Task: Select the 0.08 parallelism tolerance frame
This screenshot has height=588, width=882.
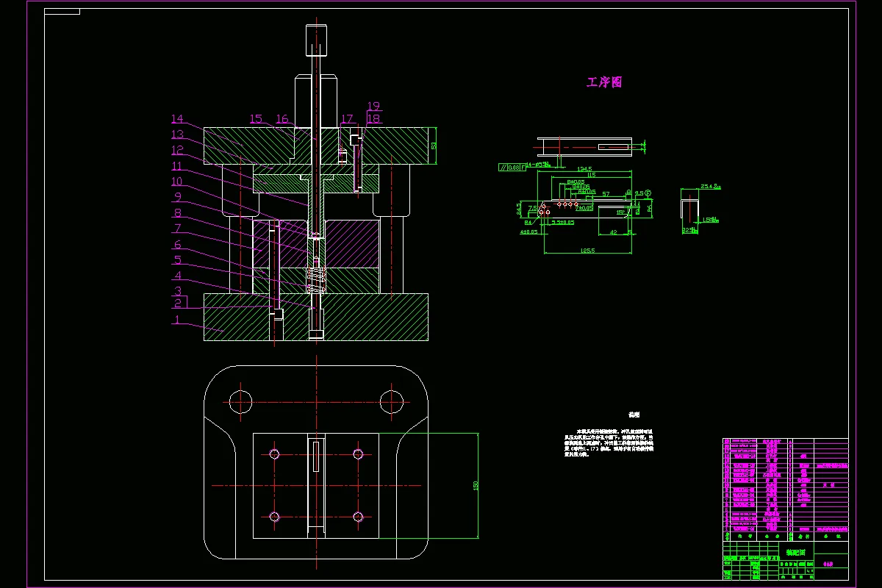Action: point(512,167)
